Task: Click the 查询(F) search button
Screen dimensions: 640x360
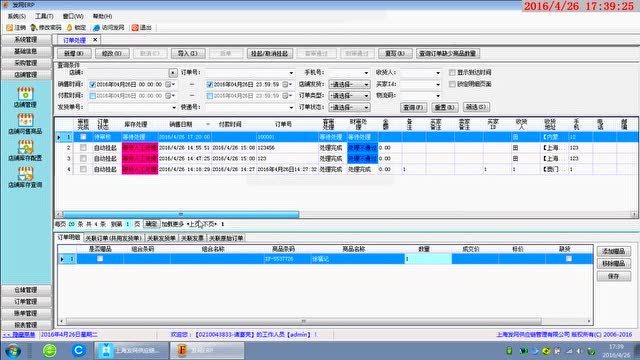Action: tap(413, 107)
